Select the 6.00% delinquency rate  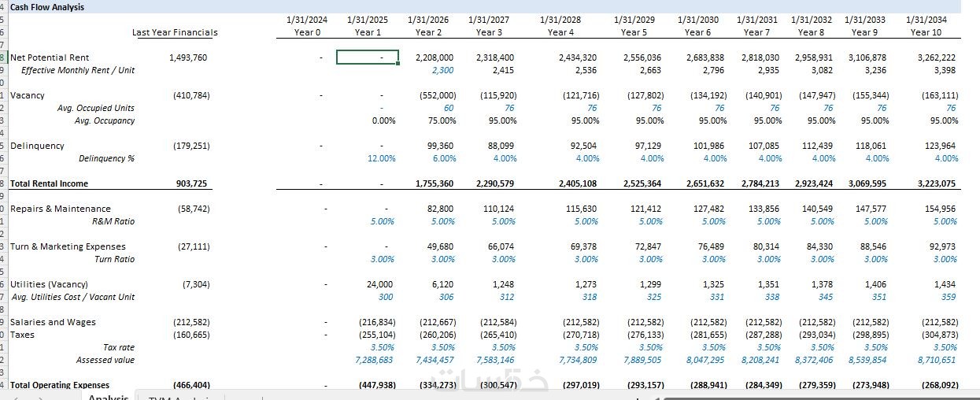(444, 158)
